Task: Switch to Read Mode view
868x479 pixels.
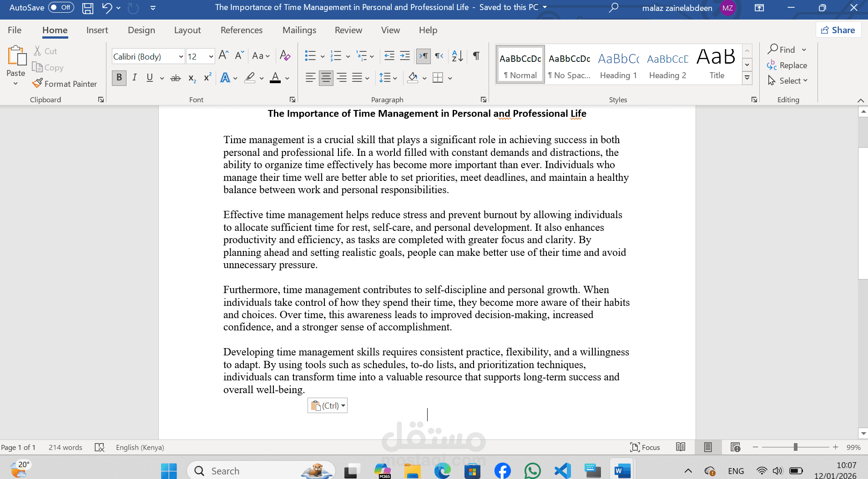Action: coord(681,447)
